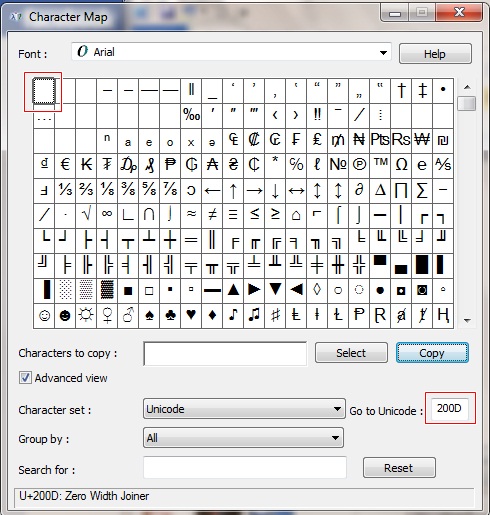
Task: Select the dagger † character
Action: click(x=401, y=90)
